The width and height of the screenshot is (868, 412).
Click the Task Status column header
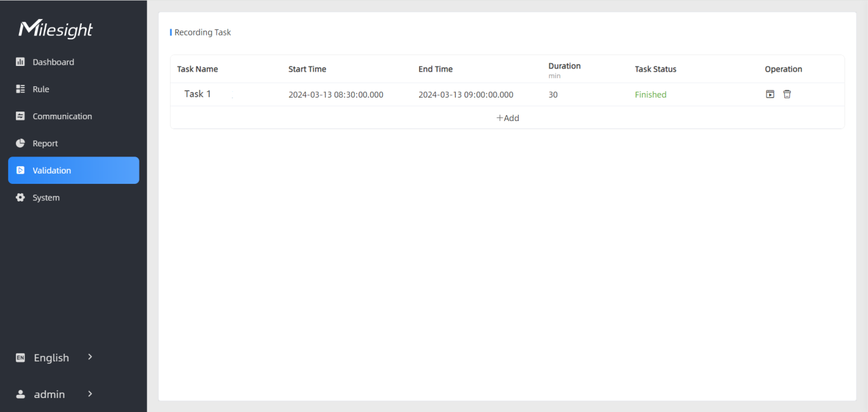click(x=655, y=69)
